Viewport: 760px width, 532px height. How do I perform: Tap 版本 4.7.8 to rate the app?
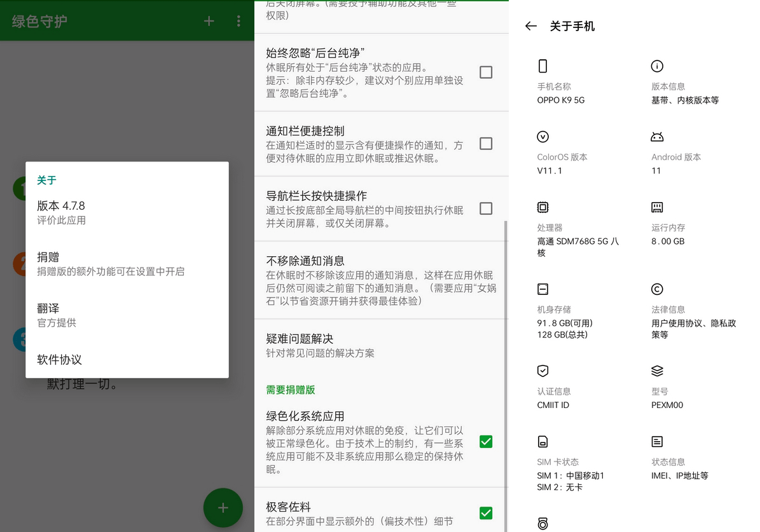[127, 213]
